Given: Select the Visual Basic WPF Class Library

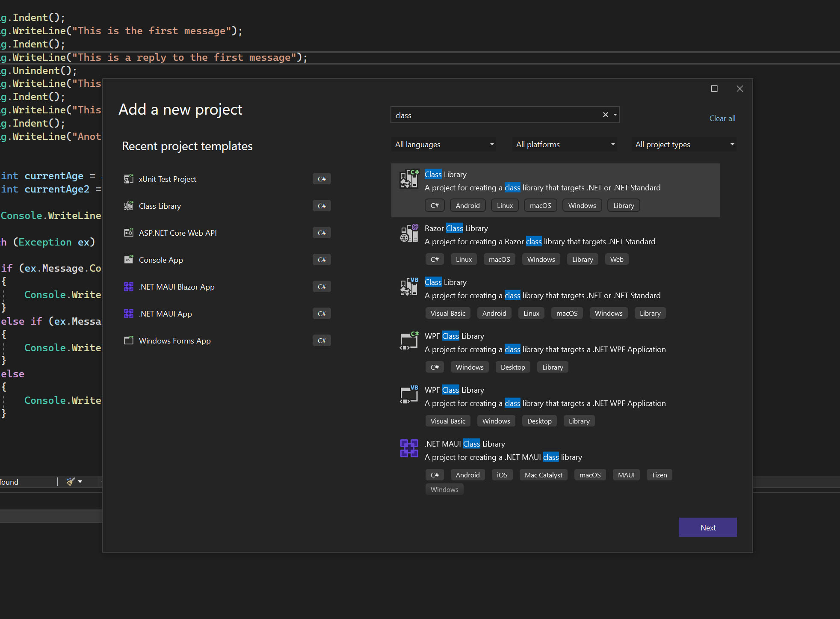Looking at the screenshot, I should pos(454,390).
